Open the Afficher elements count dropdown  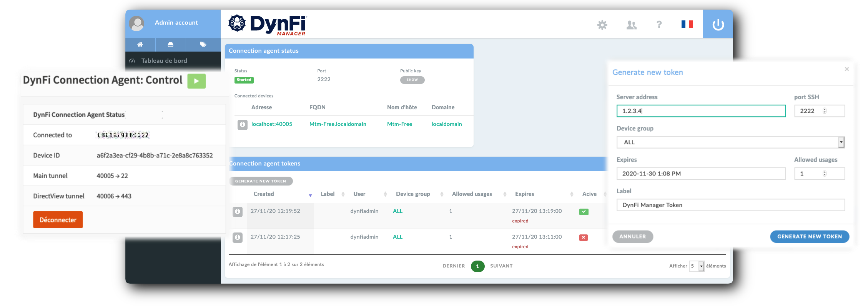(697, 266)
